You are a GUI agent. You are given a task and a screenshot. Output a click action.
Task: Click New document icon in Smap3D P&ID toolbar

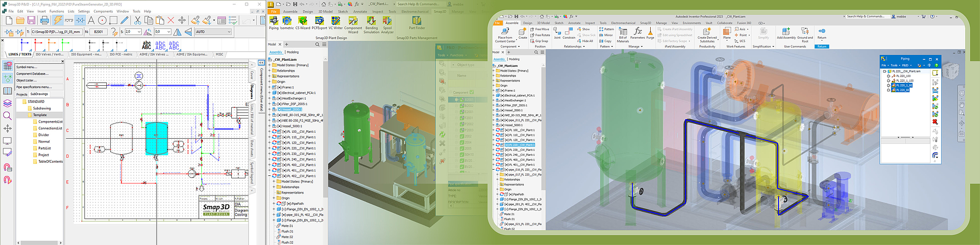(x=9, y=20)
